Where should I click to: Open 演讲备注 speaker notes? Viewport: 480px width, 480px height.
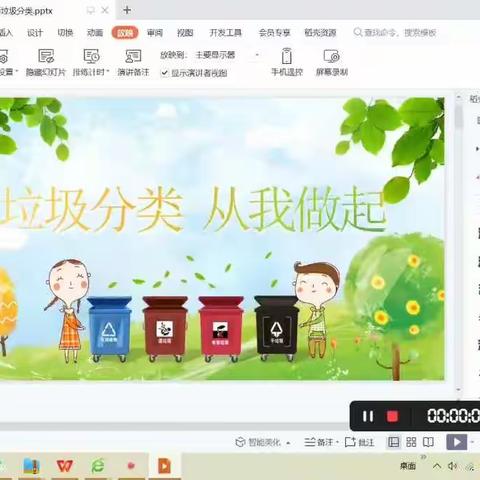tap(133, 63)
